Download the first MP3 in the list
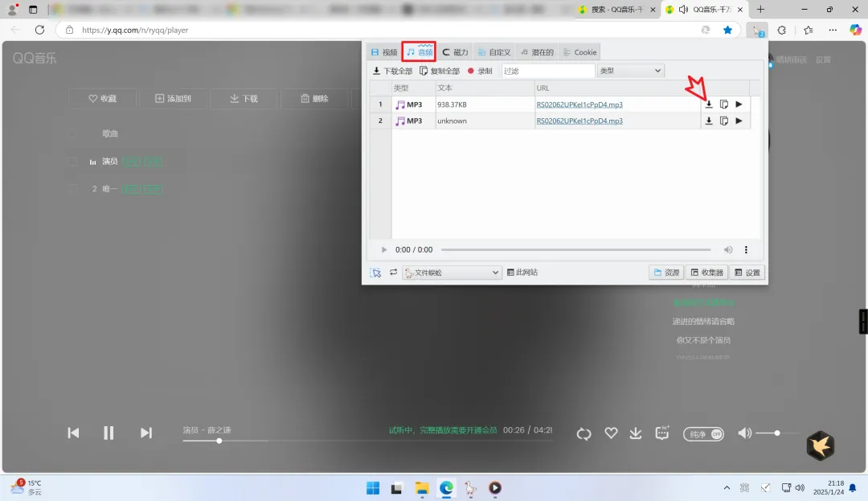The height and width of the screenshot is (501, 868). 709,105
